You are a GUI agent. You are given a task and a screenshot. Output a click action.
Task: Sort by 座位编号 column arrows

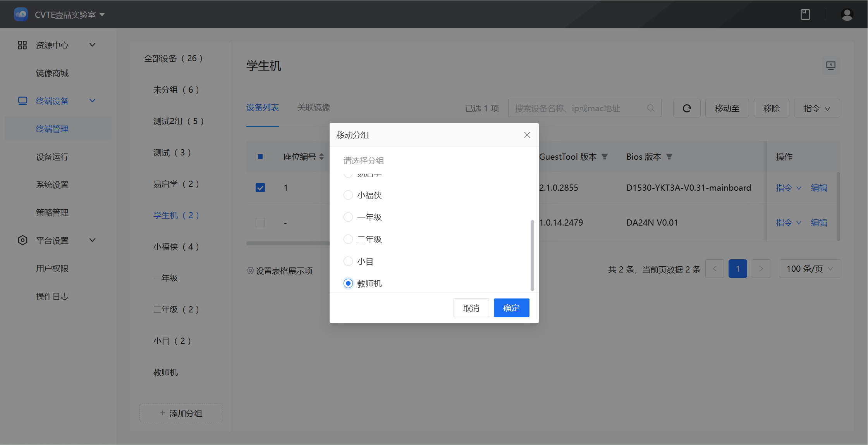321,157
